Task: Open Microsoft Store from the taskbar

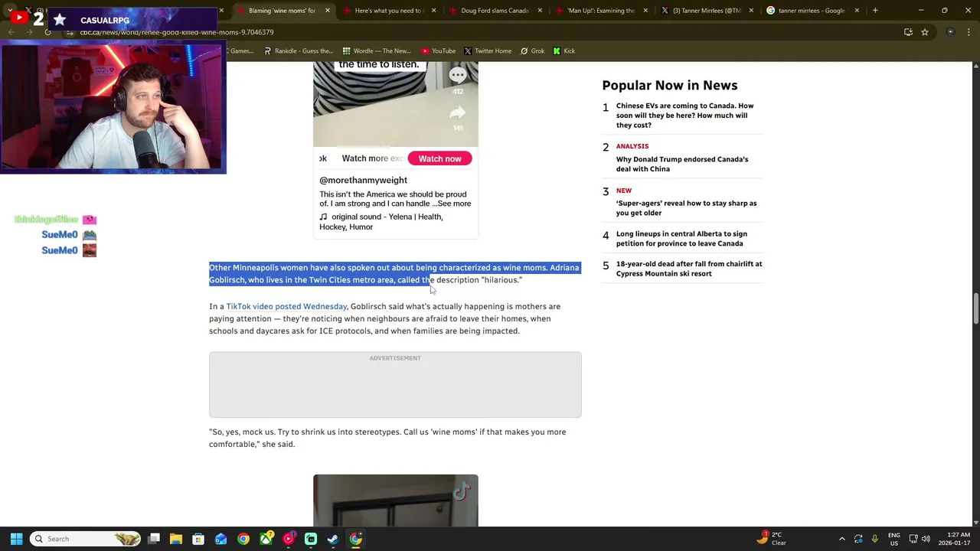Action: 198,539
